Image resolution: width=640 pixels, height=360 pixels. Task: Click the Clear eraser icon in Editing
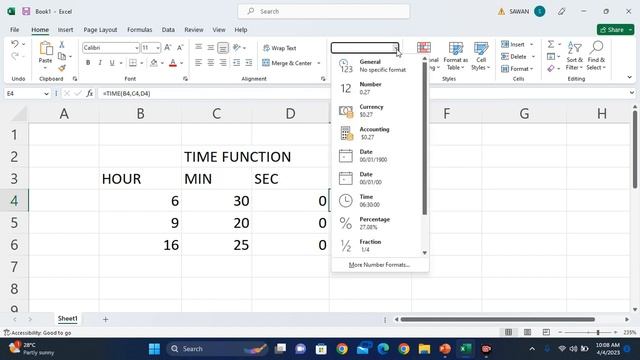[551, 69]
